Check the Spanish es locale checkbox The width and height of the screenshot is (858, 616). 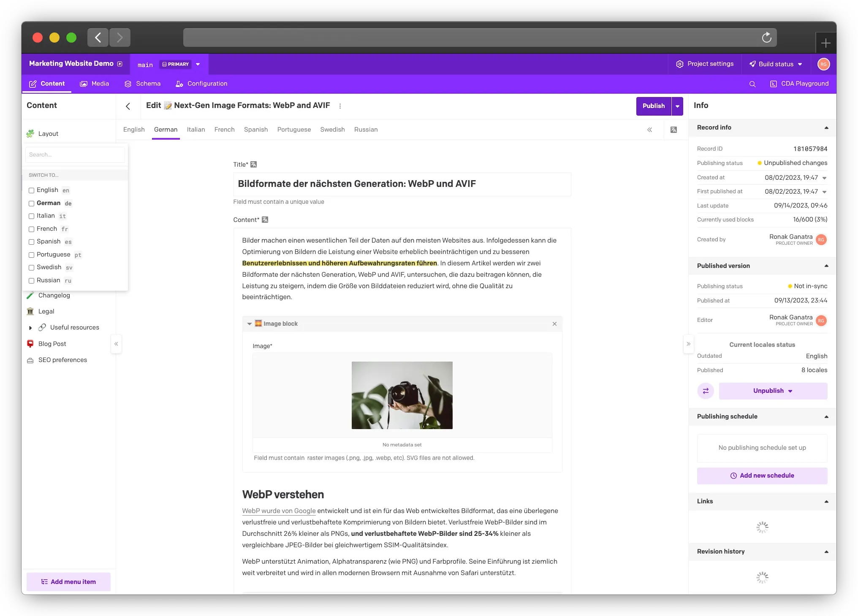coord(31,242)
